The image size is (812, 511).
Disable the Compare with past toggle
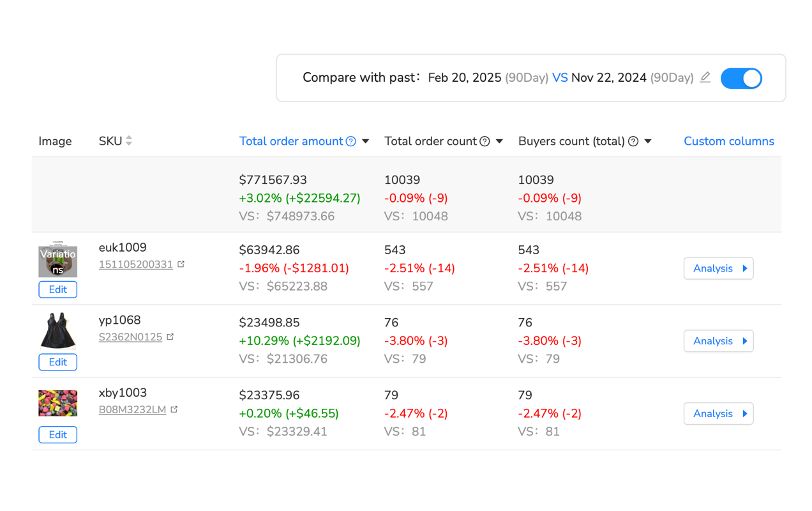(741, 78)
